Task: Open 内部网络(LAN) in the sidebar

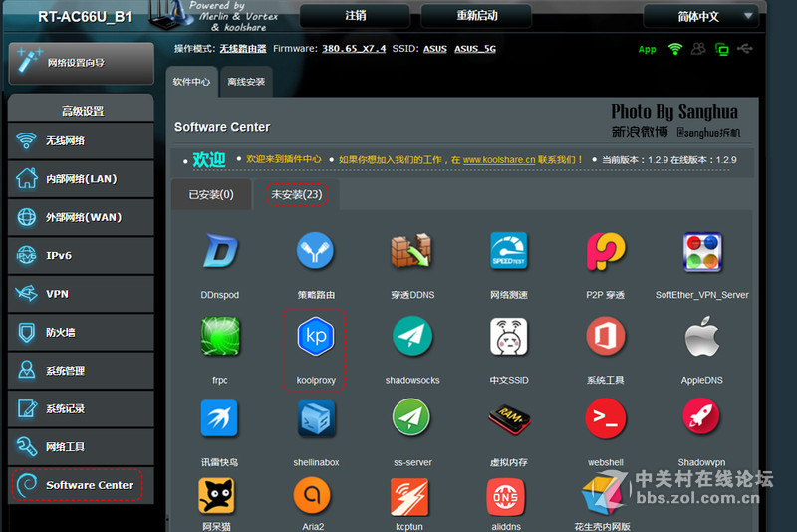Action: [81, 179]
